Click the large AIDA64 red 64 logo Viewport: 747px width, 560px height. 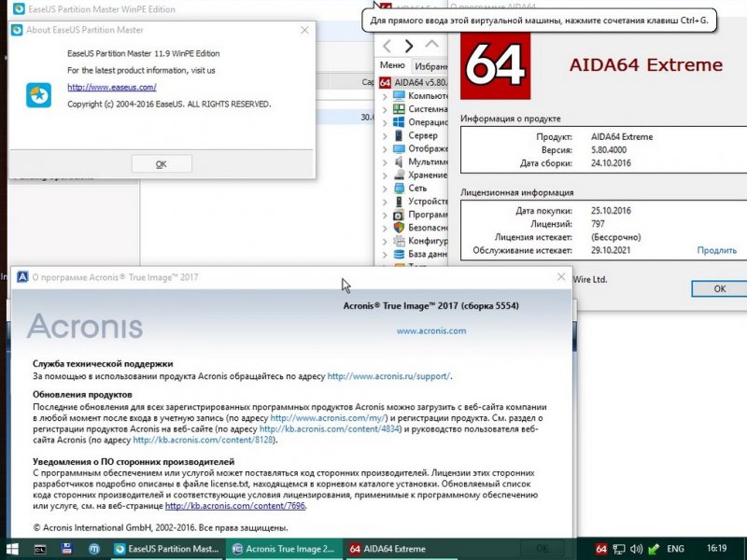495,65
